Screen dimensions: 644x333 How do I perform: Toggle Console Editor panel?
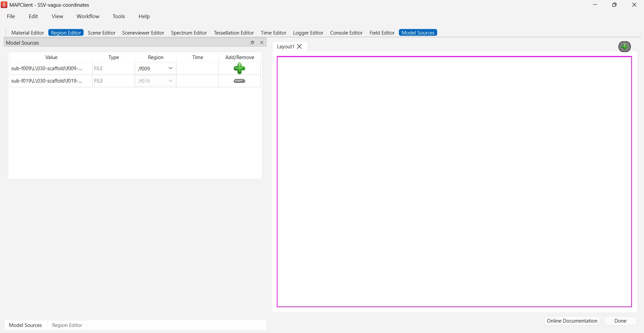pyautogui.click(x=346, y=33)
